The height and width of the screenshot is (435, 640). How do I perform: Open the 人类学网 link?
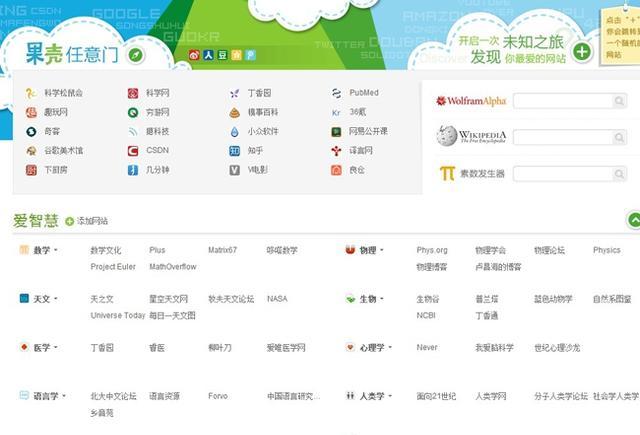[x=491, y=396]
